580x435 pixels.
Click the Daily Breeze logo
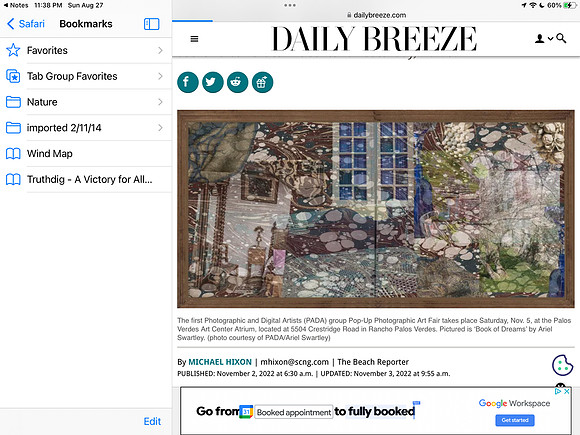coord(374,38)
